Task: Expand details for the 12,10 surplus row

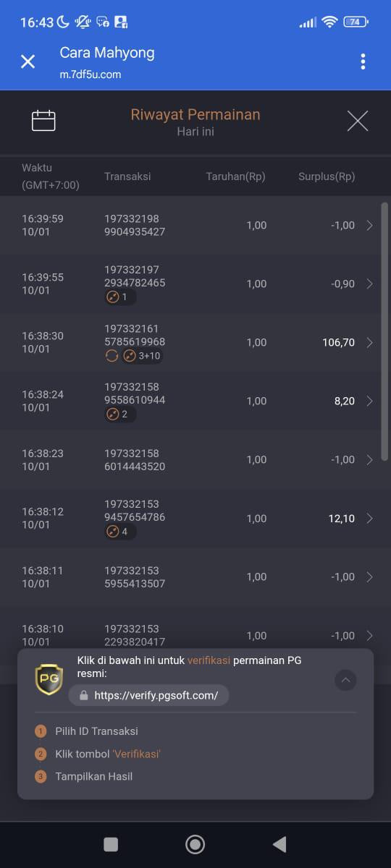Action: [369, 519]
